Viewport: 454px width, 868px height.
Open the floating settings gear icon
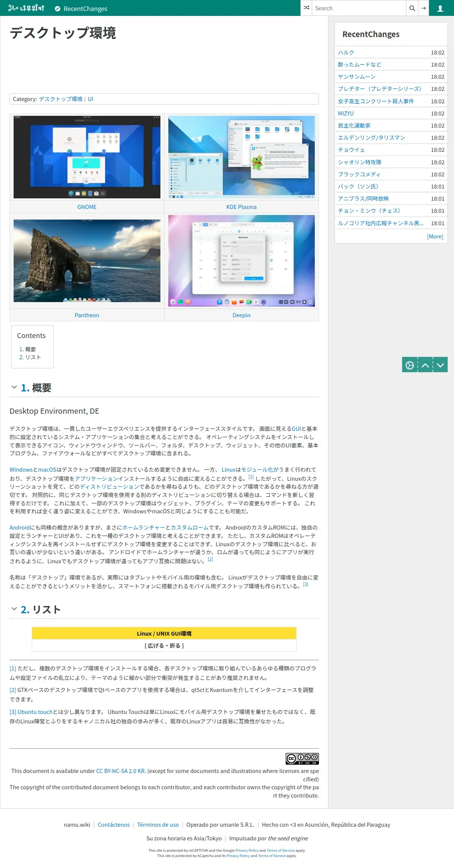(x=410, y=365)
